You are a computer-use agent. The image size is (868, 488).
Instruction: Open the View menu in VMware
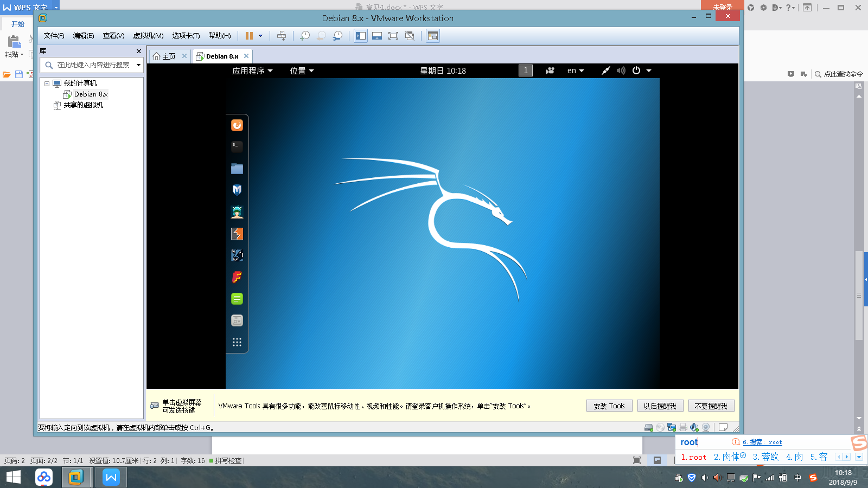coord(113,36)
